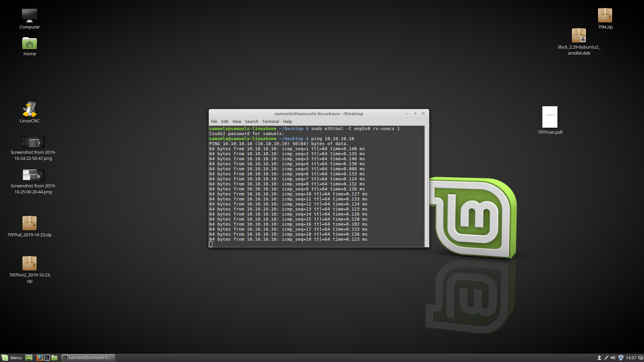Image resolution: width=644 pixels, height=362 pixels.
Task: Open the sound volume tray icon
Action: (613, 358)
